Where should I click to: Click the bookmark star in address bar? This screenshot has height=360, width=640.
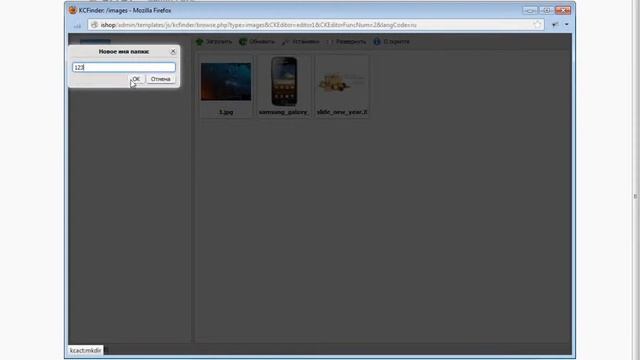(x=537, y=25)
